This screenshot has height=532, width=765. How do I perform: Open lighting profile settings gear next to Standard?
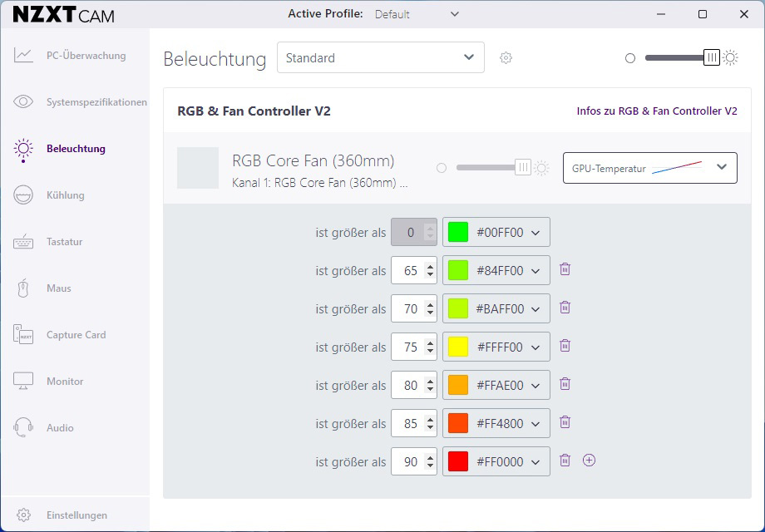(x=506, y=58)
